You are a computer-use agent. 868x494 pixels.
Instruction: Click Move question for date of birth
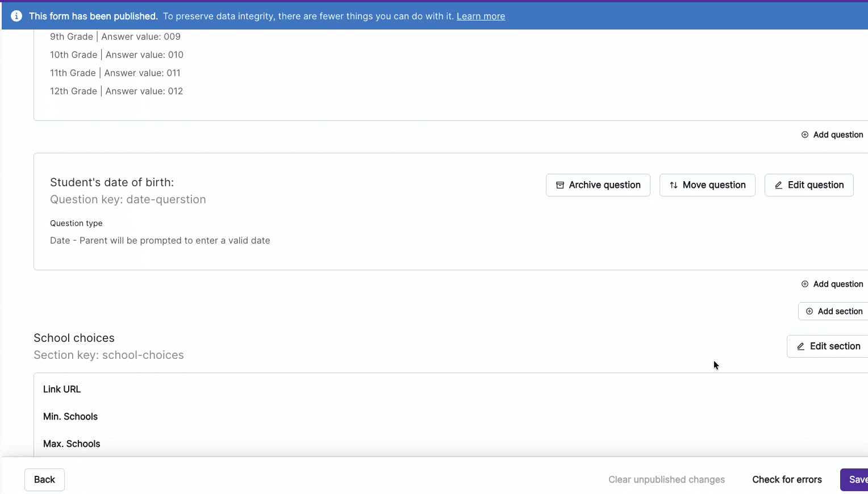(707, 185)
